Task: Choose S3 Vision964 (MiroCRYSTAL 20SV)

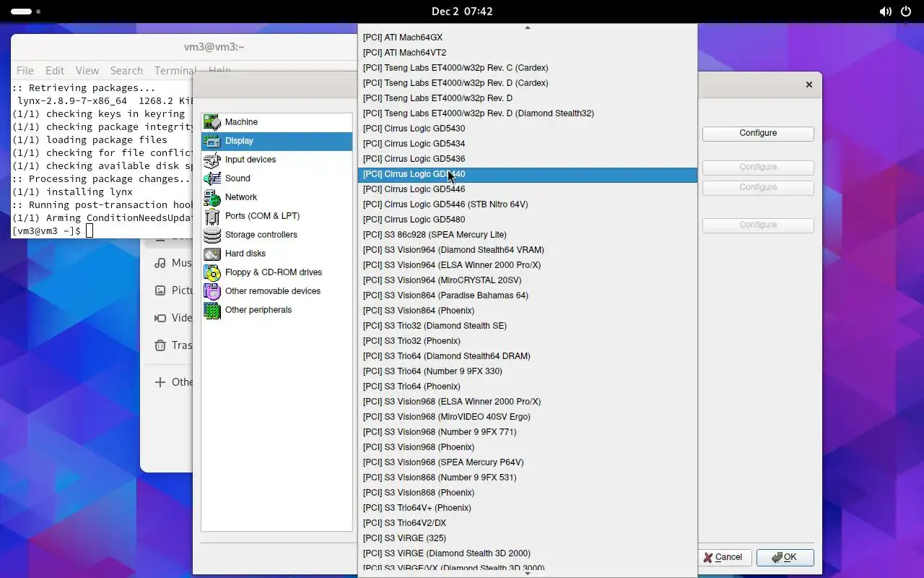Action: point(528,280)
